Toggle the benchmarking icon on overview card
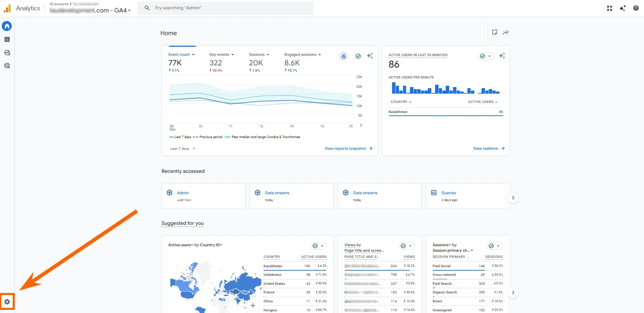644x313 pixels. point(344,56)
